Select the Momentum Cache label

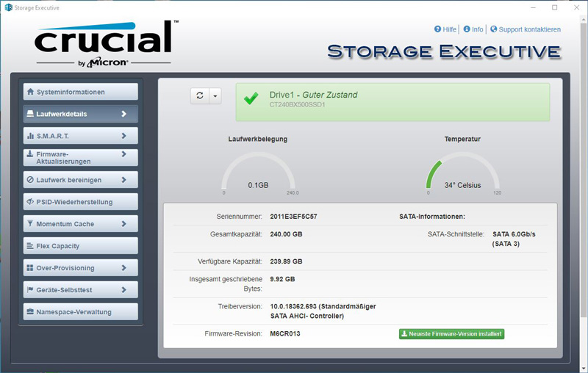click(65, 224)
